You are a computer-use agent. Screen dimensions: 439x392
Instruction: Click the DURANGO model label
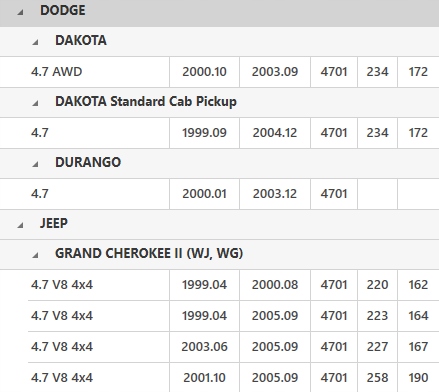pyautogui.click(x=88, y=162)
